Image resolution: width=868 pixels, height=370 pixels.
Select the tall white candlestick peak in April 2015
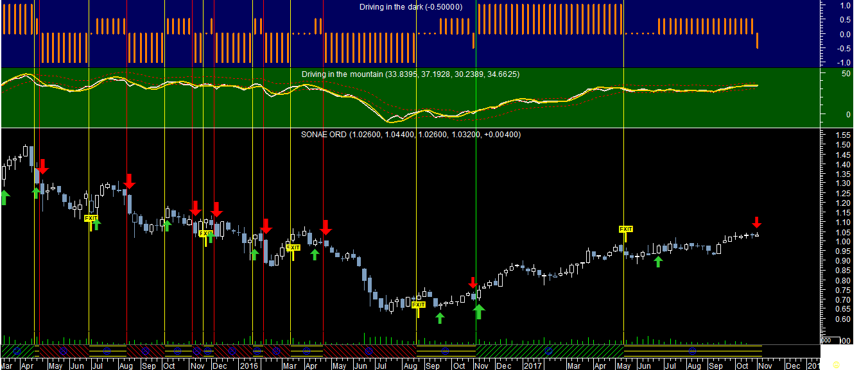point(26,152)
